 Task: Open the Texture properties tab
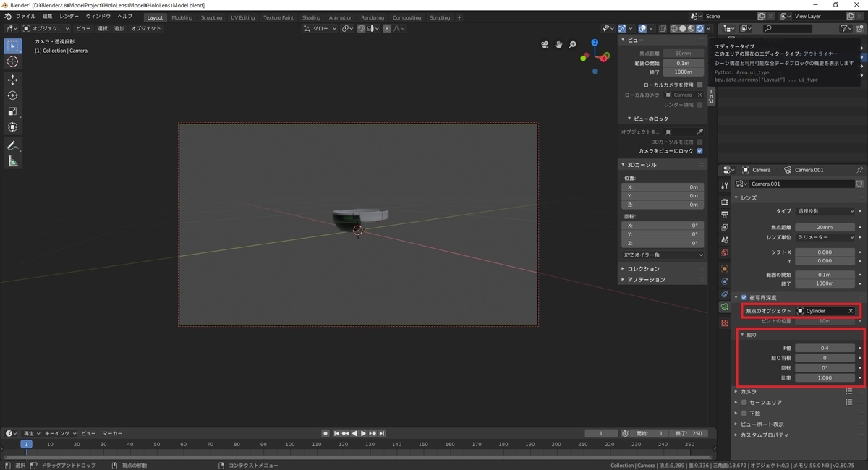click(725, 322)
